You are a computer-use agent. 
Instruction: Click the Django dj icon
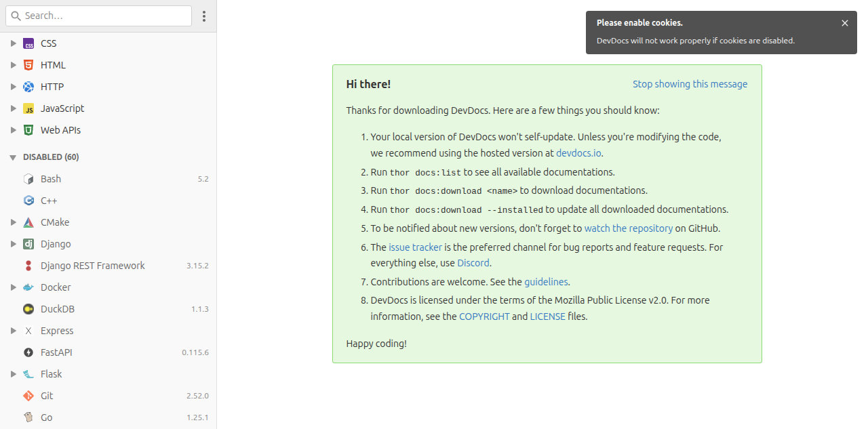pos(28,244)
